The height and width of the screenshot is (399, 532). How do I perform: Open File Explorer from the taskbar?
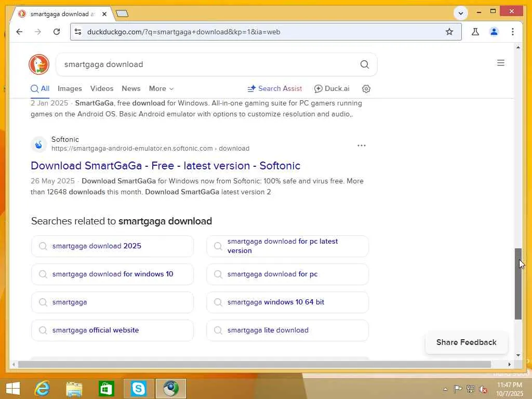coord(74,388)
